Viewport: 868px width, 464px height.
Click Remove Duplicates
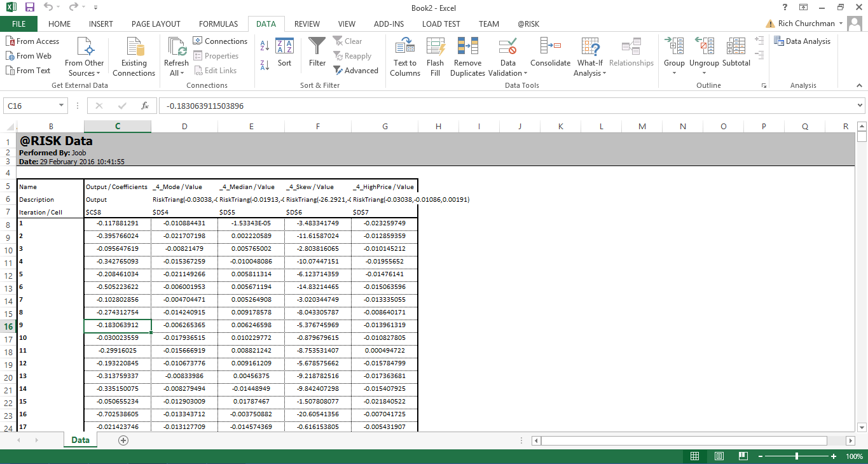(468, 57)
